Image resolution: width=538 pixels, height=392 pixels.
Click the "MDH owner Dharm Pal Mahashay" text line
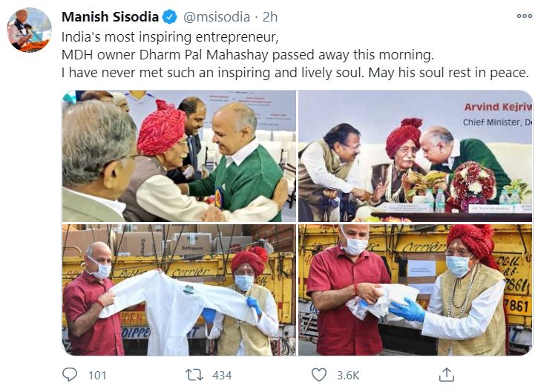pyautogui.click(x=246, y=56)
